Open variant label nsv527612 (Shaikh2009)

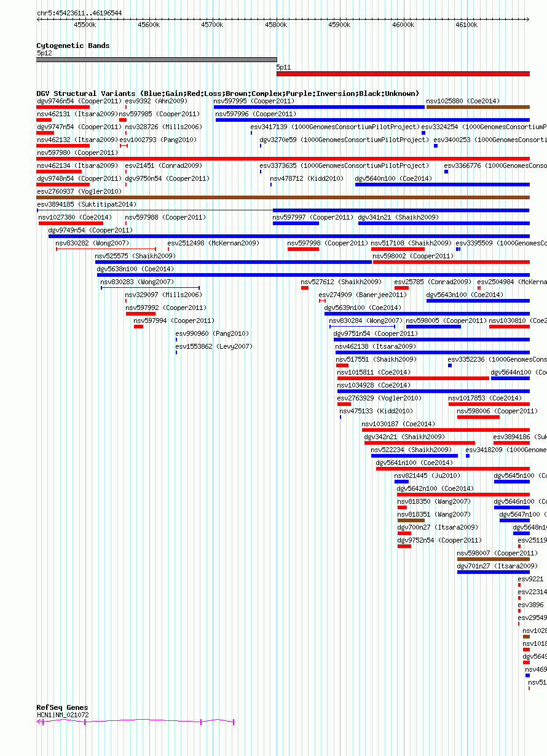tap(341, 282)
